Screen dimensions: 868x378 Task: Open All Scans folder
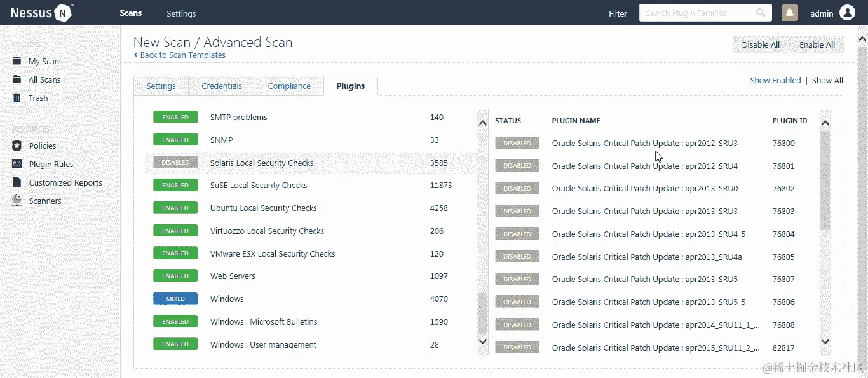[44, 79]
